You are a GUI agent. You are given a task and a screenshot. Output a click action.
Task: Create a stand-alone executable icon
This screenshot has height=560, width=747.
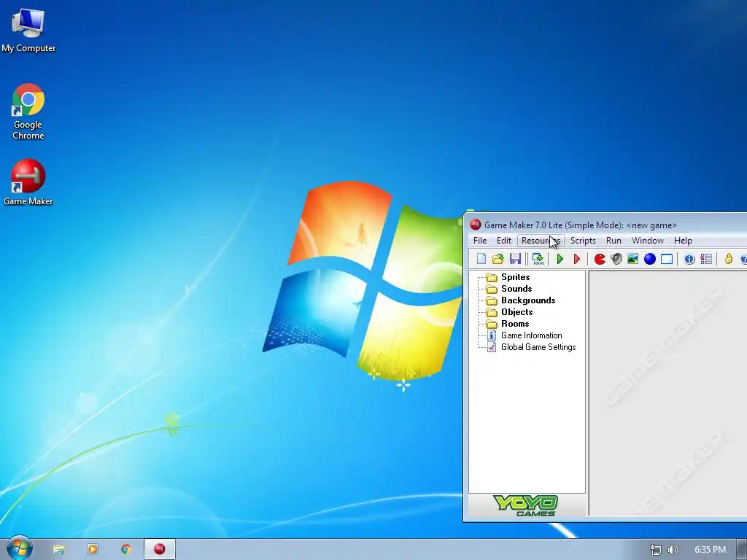pos(538,259)
